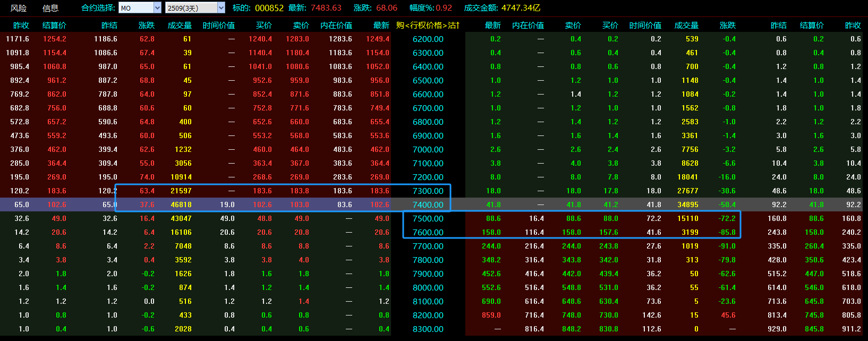This screenshot has height=341, width=868.
Task: Click the underlying code 000852
Action: (x=269, y=8)
